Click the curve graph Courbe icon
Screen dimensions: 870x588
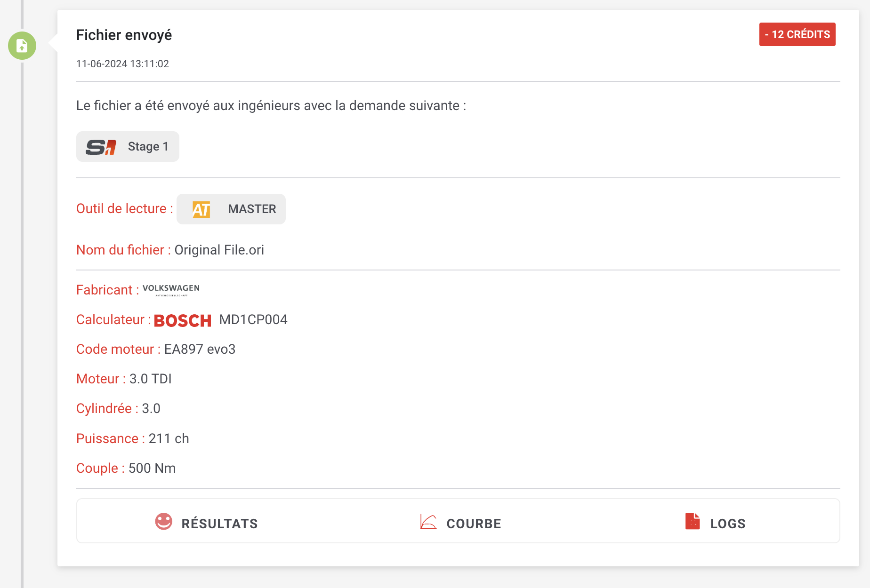click(x=428, y=522)
